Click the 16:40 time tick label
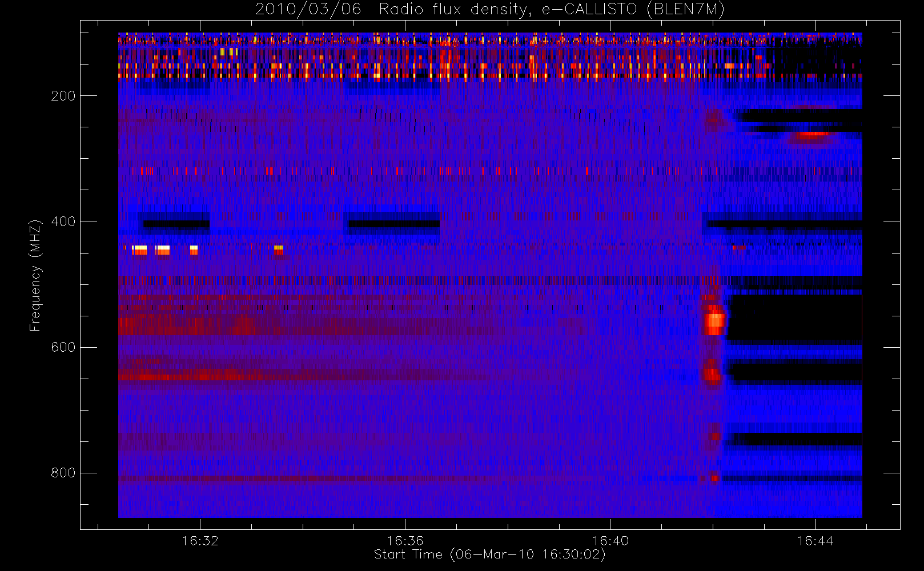The width and height of the screenshot is (924, 571). 610,541
